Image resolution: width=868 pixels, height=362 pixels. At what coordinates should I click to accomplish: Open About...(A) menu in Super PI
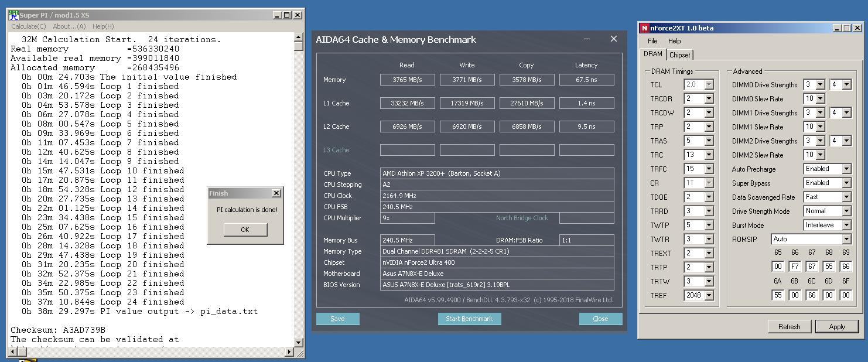click(69, 26)
